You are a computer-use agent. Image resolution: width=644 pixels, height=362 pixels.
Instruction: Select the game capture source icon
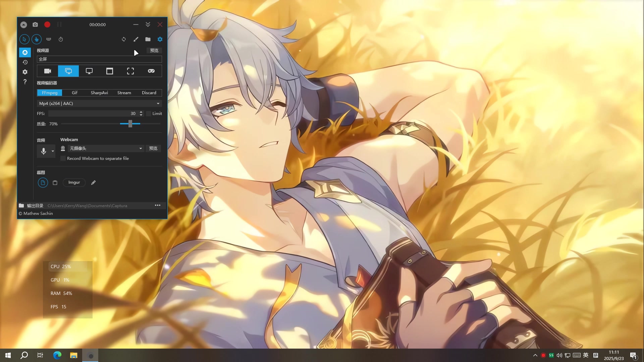pyautogui.click(x=151, y=71)
